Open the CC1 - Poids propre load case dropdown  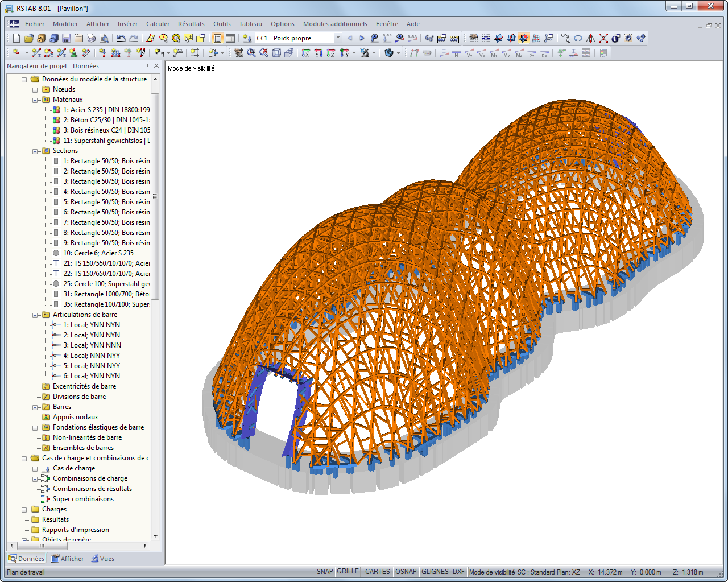337,38
